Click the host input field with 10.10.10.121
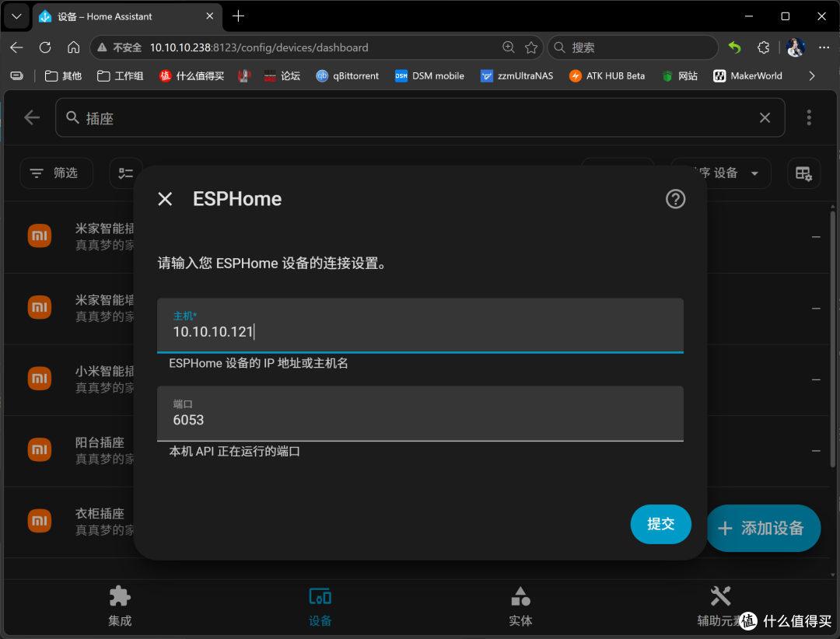840x639 pixels. (420, 326)
